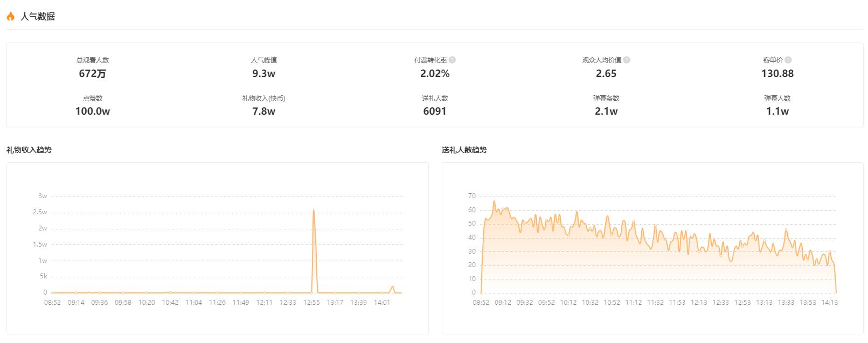Click the 付费转化率 label
The height and width of the screenshot is (343, 868).
(431, 60)
